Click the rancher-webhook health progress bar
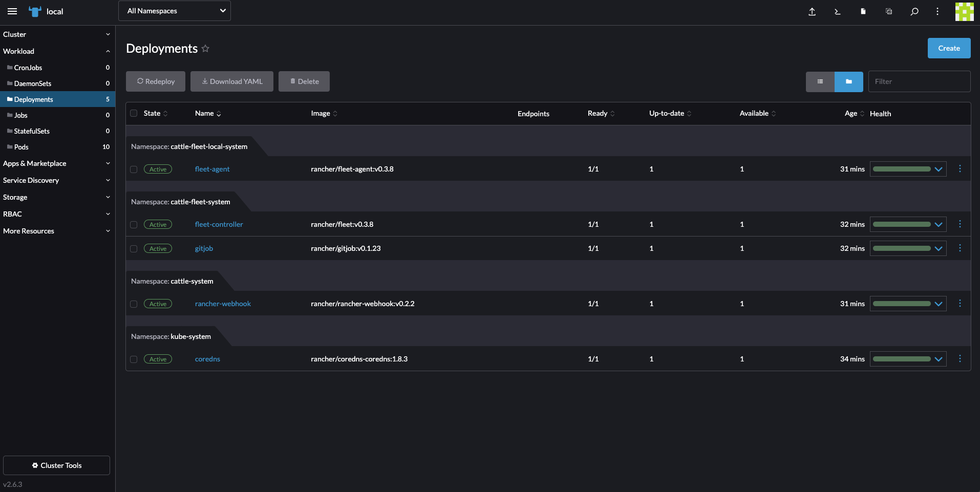The image size is (980, 492). click(902, 304)
